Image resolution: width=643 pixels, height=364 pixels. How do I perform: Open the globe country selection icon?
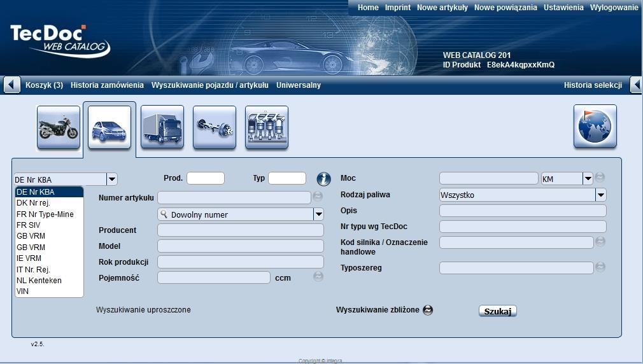pos(595,126)
